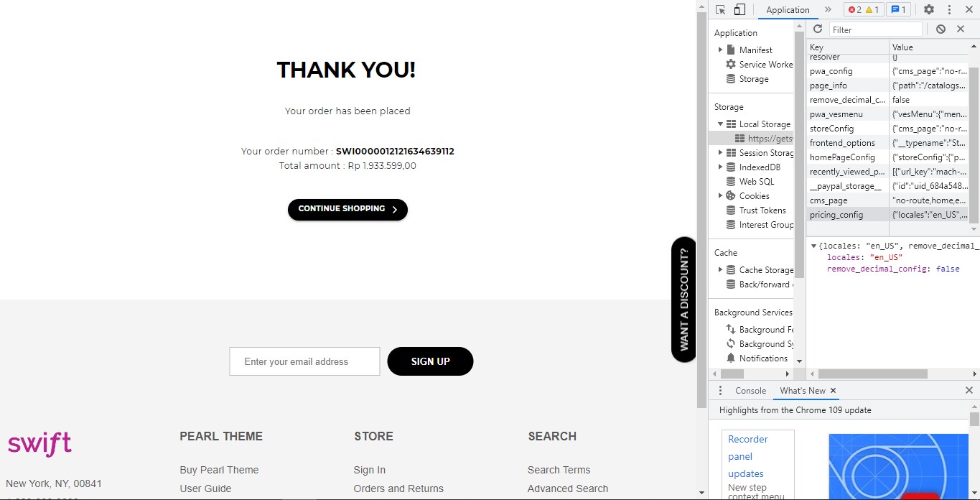Screen dimensions: 980x500
Task: Open IndexedDB in the Storage tree
Action: [760, 167]
